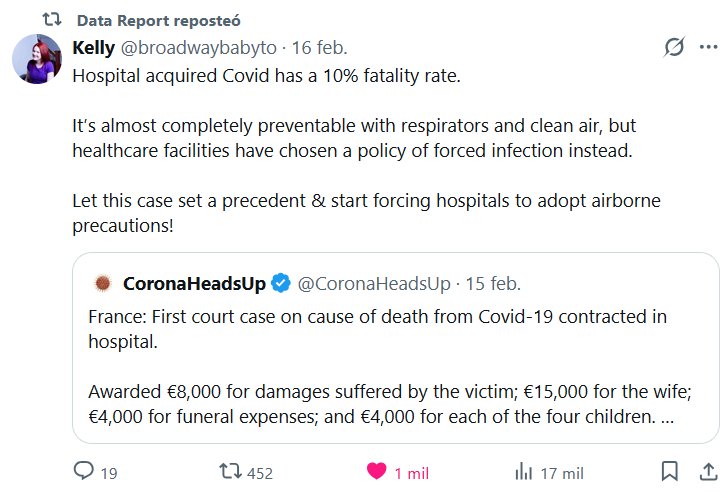Click the blue verified badge beside CoronaHeadsUp
This screenshot has height=492, width=728.
(x=282, y=284)
